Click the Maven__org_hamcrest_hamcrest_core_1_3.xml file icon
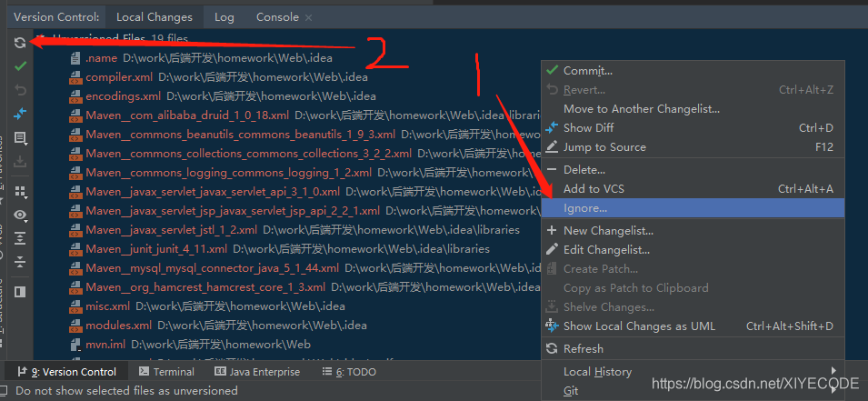The height and width of the screenshot is (401, 868). 75,287
